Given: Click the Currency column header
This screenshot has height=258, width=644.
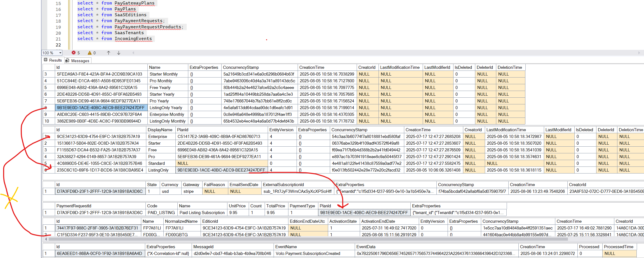Looking at the screenshot, I should click(170, 185).
